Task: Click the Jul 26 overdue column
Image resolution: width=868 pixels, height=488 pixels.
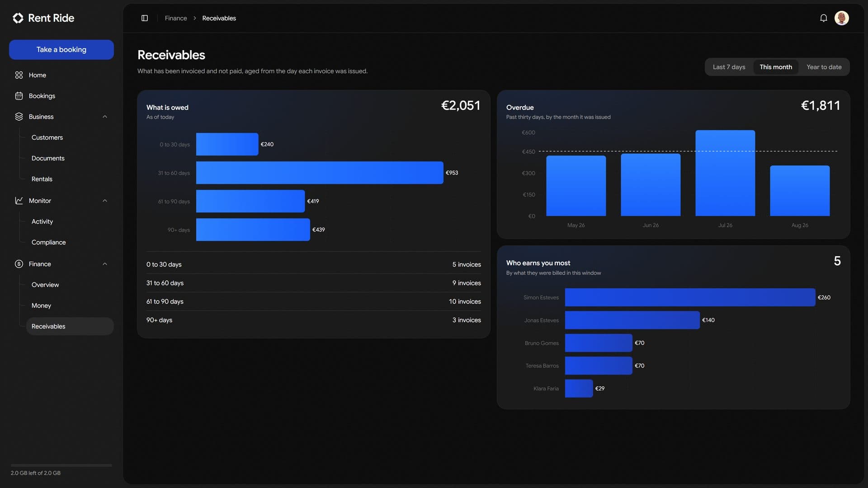Action: (725, 173)
